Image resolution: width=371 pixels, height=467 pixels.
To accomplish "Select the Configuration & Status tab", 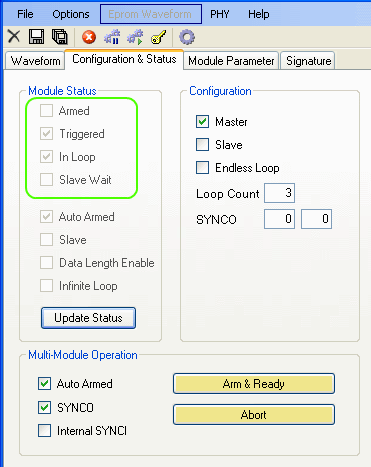I will point(124,59).
